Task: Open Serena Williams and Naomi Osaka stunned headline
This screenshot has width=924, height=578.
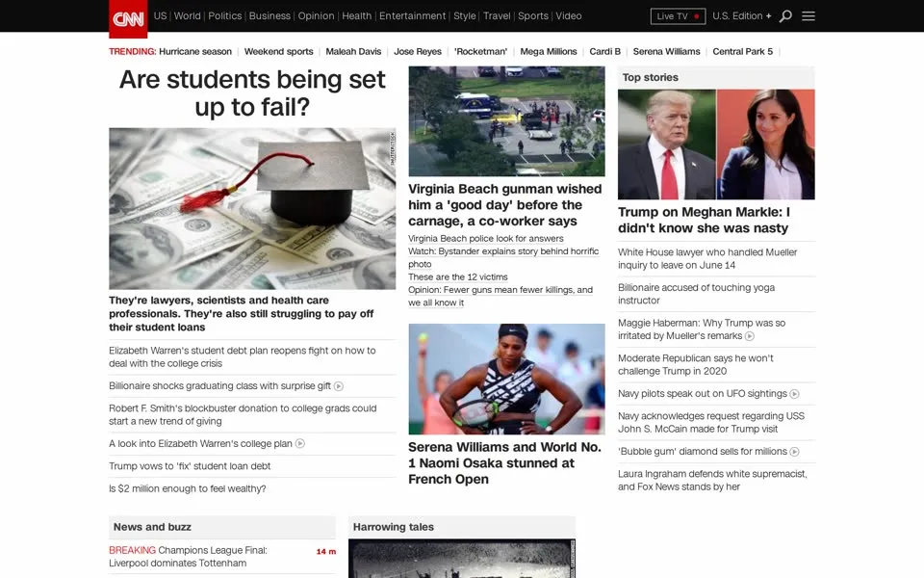Action: [504, 463]
